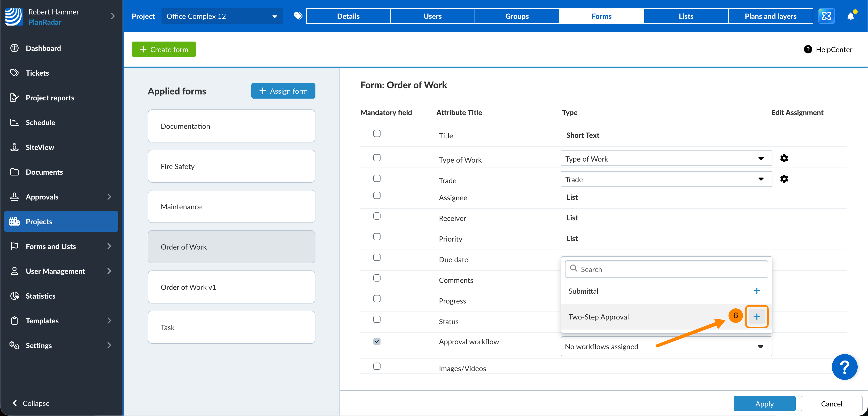Viewport: 868px width, 416px height.
Task: Click the gear icon for Type of Work
Action: [784, 158]
